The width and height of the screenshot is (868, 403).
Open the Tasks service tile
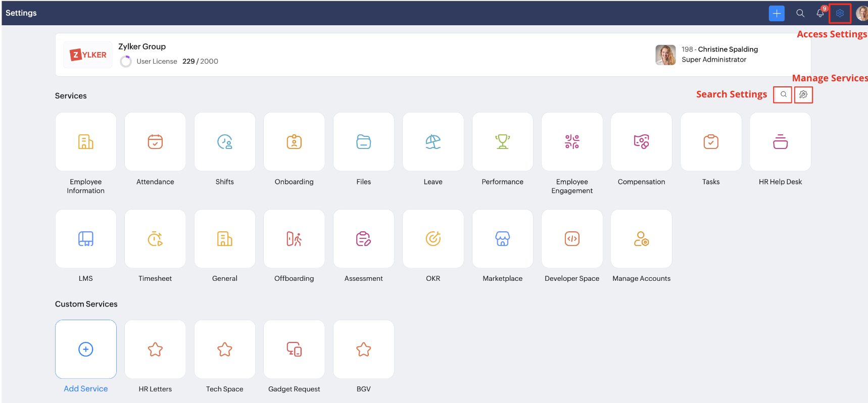(x=711, y=142)
